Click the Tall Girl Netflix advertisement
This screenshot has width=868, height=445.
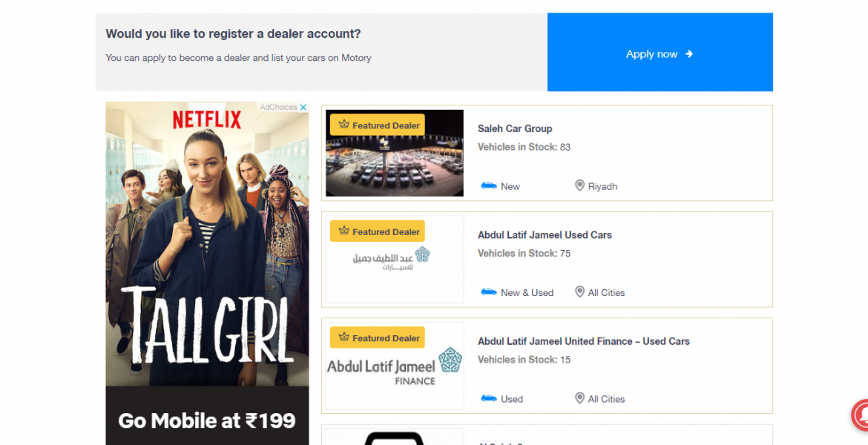tap(207, 243)
